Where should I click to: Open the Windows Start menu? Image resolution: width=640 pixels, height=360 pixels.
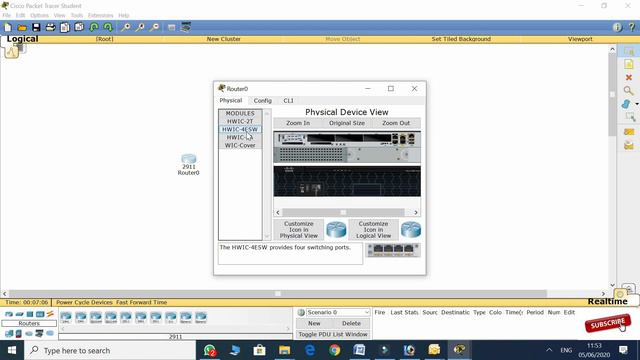[x=12, y=350]
